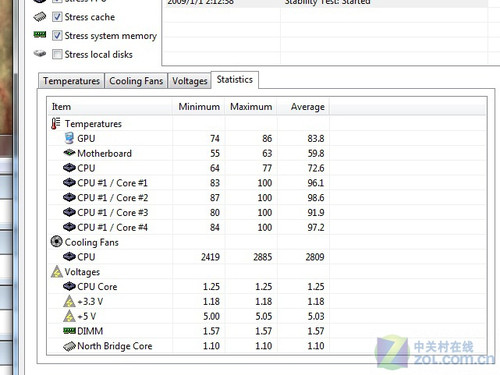Click the GPU monitor icon in Temperatures
Viewport: 500px width, 375px height.
pyautogui.click(x=69, y=138)
